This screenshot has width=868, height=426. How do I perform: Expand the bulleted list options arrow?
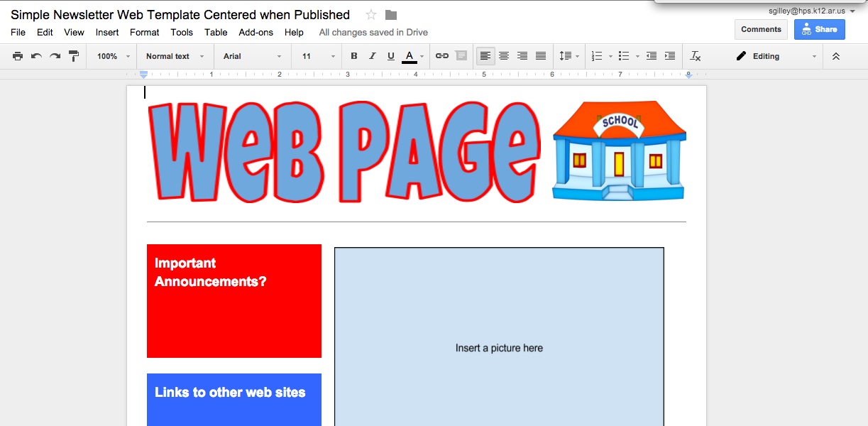[x=637, y=56]
